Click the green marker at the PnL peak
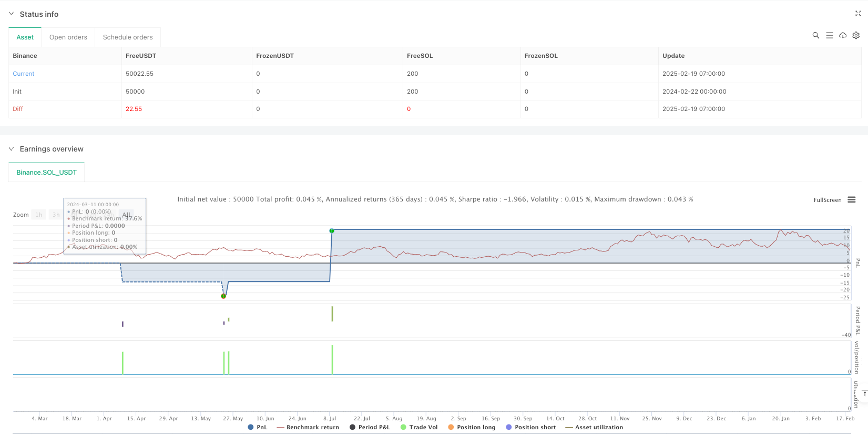 click(x=332, y=230)
